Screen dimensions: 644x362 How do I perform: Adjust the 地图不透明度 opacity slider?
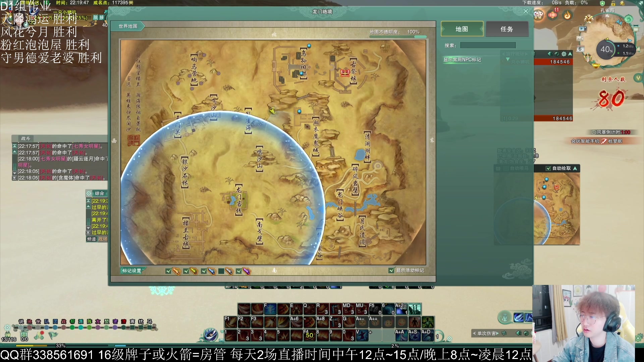tap(398, 36)
